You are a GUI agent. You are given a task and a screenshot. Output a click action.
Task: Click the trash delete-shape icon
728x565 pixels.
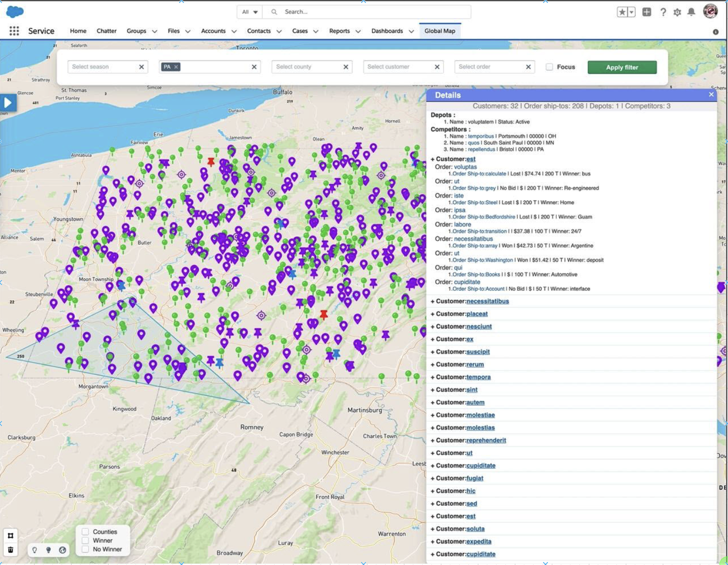pos(10,550)
